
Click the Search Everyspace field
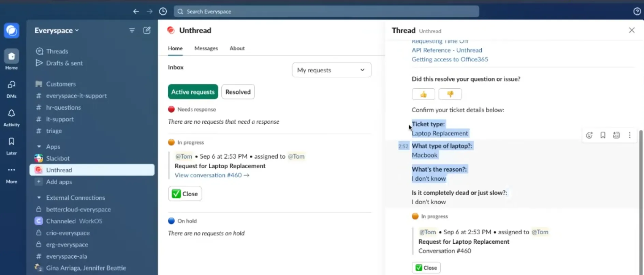click(x=326, y=12)
